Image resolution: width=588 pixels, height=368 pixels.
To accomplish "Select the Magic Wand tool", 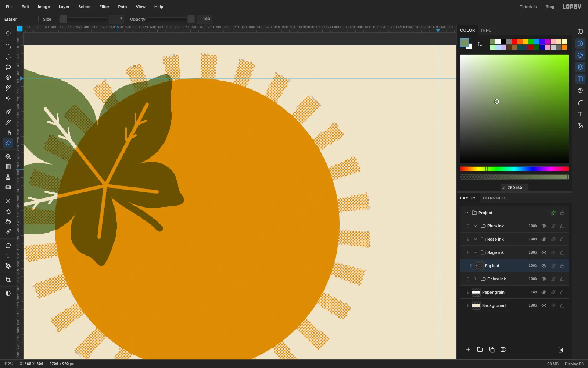I will (x=8, y=88).
